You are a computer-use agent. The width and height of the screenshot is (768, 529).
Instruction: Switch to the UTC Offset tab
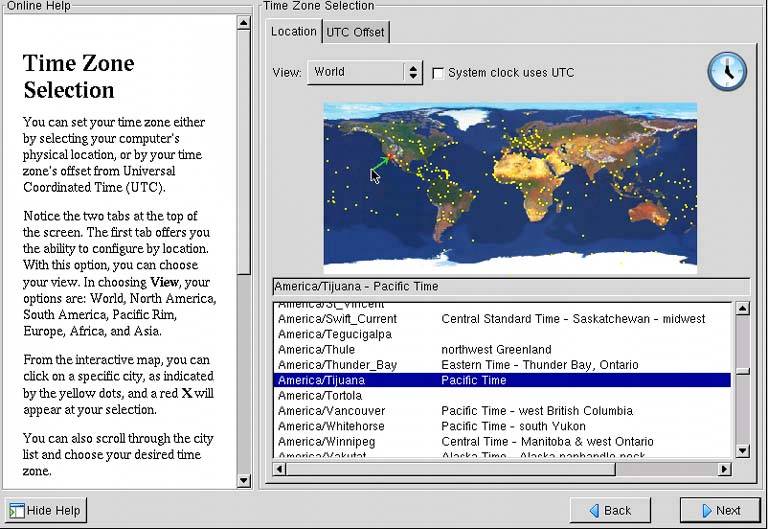pyautogui.click(x=355, y=32)
